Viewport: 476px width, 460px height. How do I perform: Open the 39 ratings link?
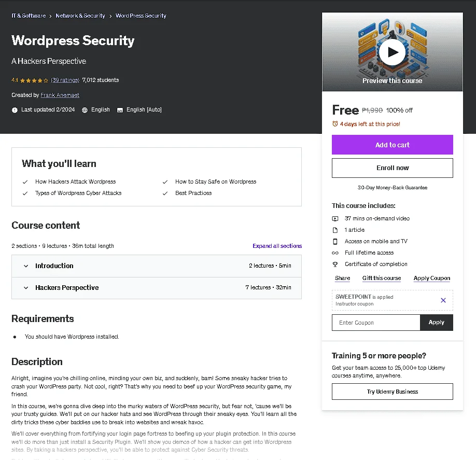(x=65, y=80)
